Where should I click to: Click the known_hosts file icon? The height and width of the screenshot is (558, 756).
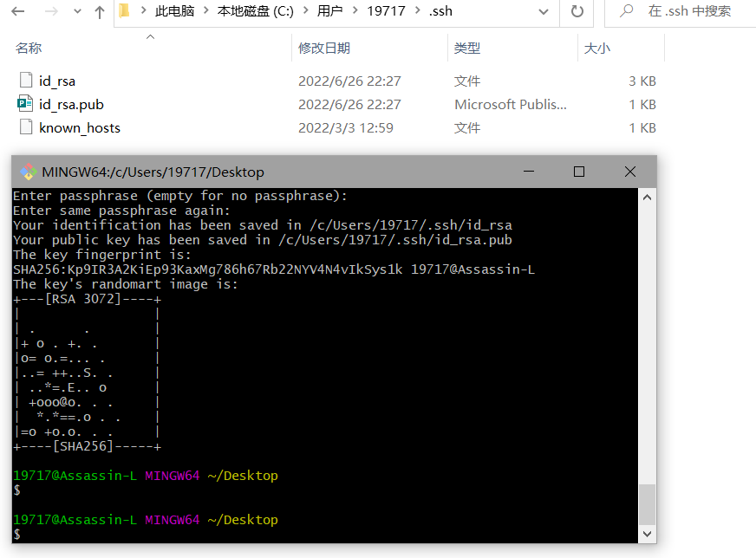point(25,127)
